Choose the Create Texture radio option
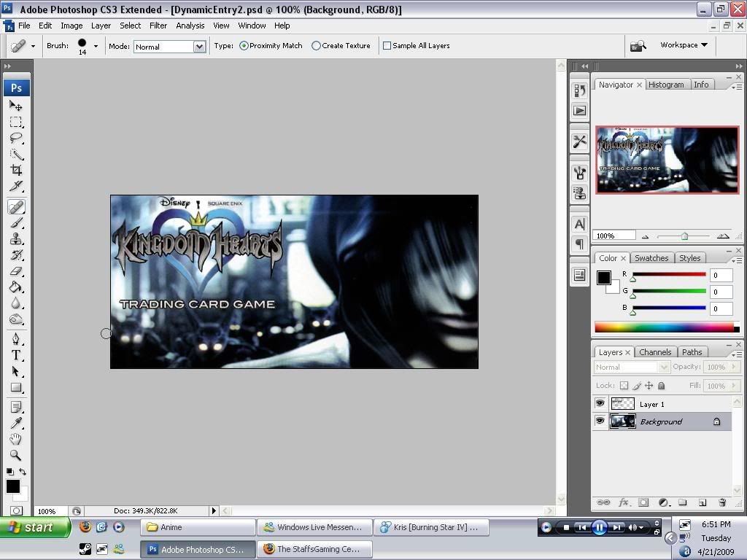This screenshot has width=747, height=560. click(x=316, y=46)
